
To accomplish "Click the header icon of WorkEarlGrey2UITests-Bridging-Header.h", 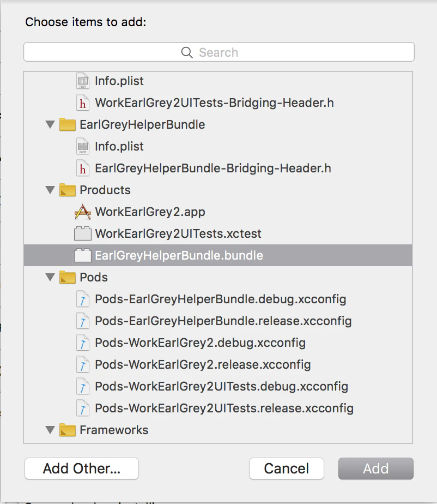I will point(83,103).
